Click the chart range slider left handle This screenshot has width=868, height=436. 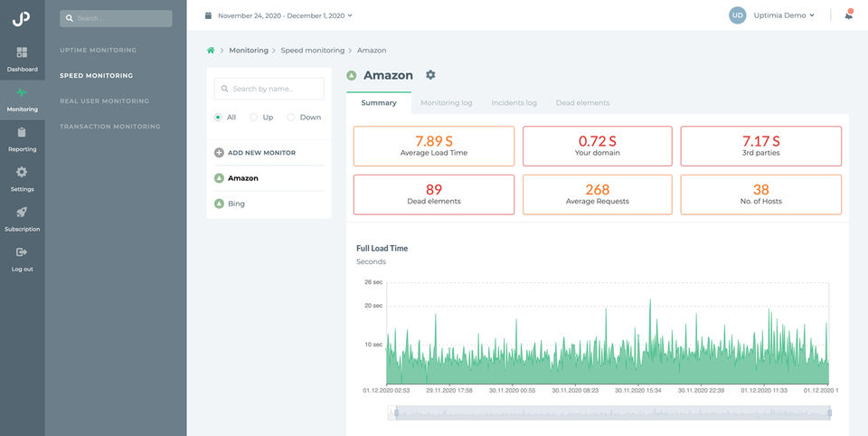(394, 412)
